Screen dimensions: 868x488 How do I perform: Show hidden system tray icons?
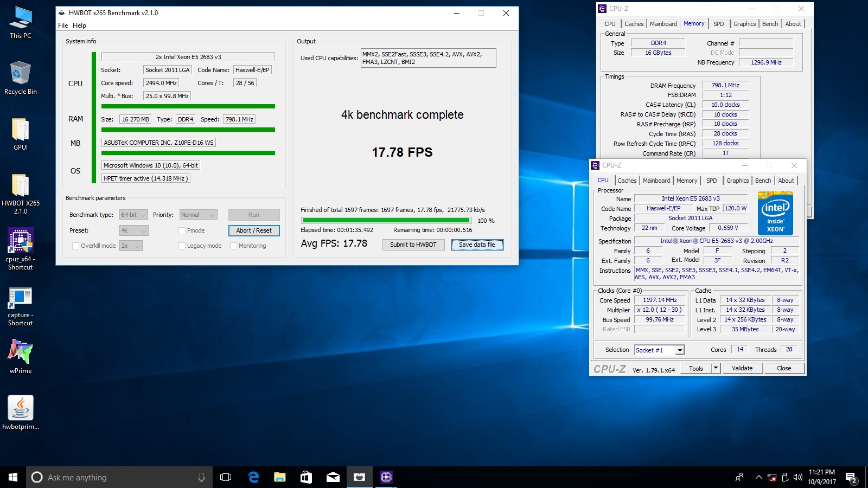[758, 477]
